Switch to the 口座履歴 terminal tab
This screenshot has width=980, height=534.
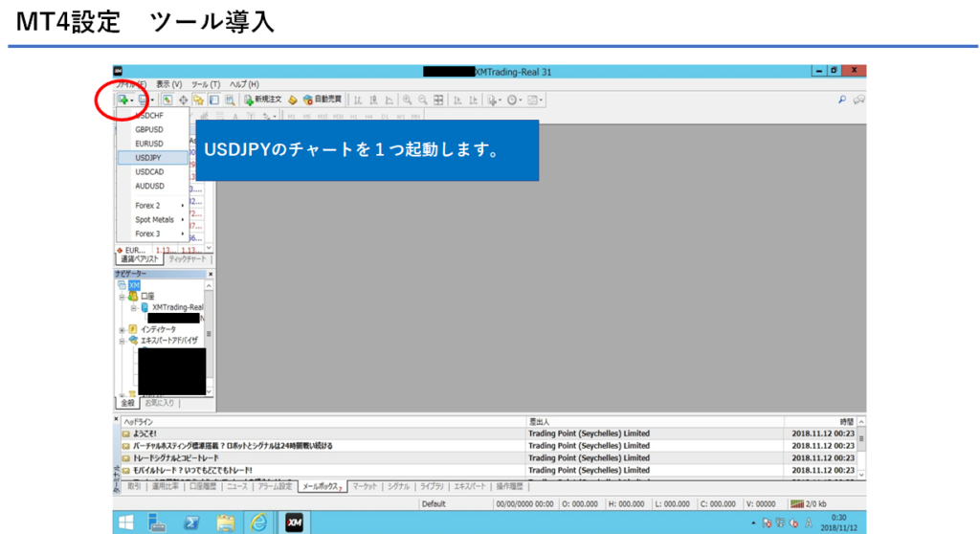click(203, 486)
